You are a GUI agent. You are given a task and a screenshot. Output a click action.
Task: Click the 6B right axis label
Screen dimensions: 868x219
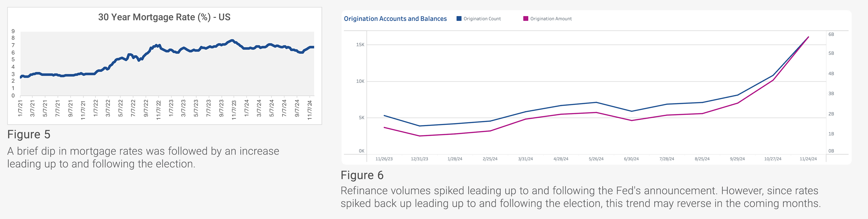[831, 34]
